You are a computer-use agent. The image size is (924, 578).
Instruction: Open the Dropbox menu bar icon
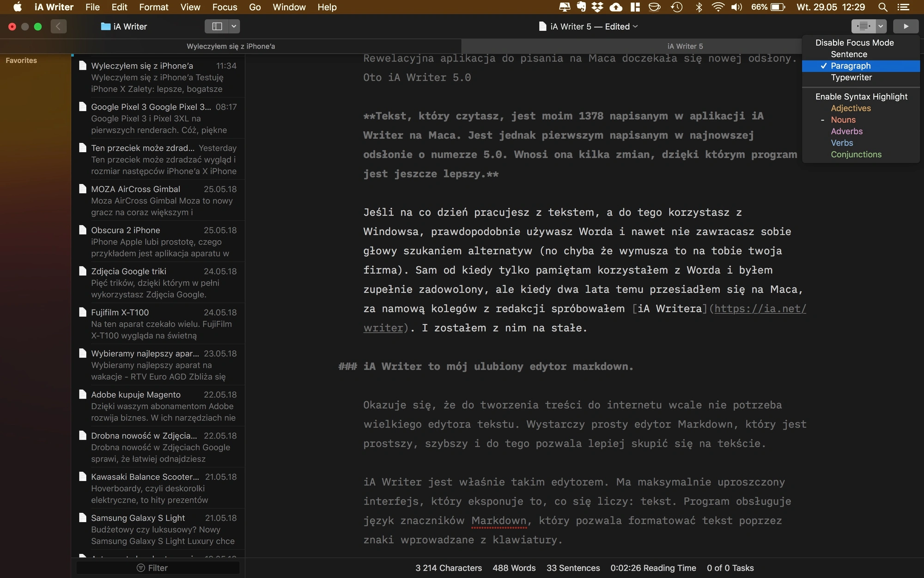click(597, 7)
